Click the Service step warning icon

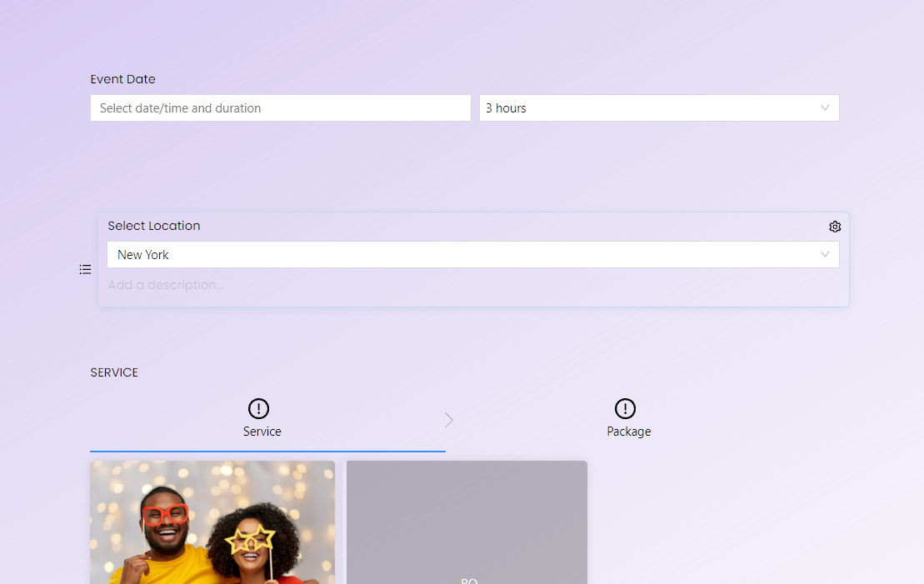click(258, 408)
